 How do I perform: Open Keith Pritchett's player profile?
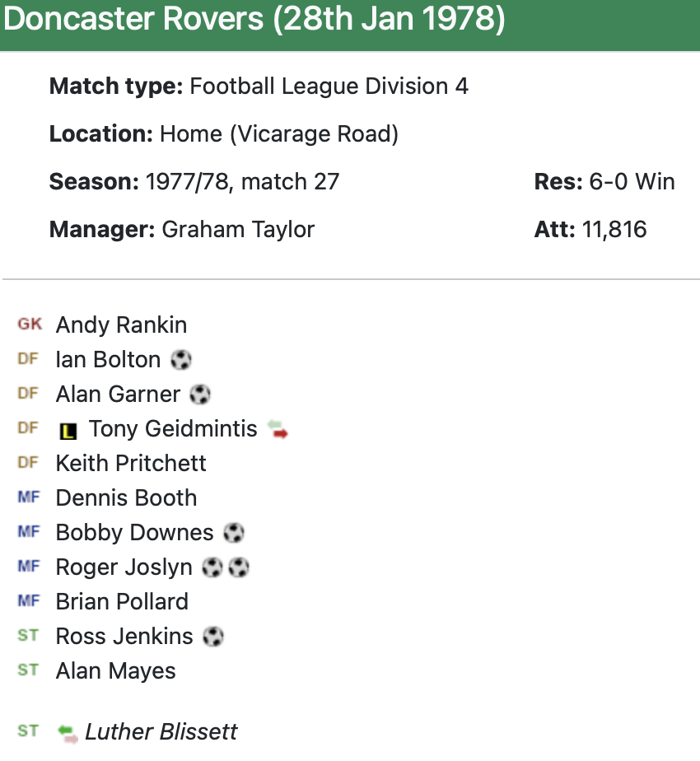click(131, 464)
